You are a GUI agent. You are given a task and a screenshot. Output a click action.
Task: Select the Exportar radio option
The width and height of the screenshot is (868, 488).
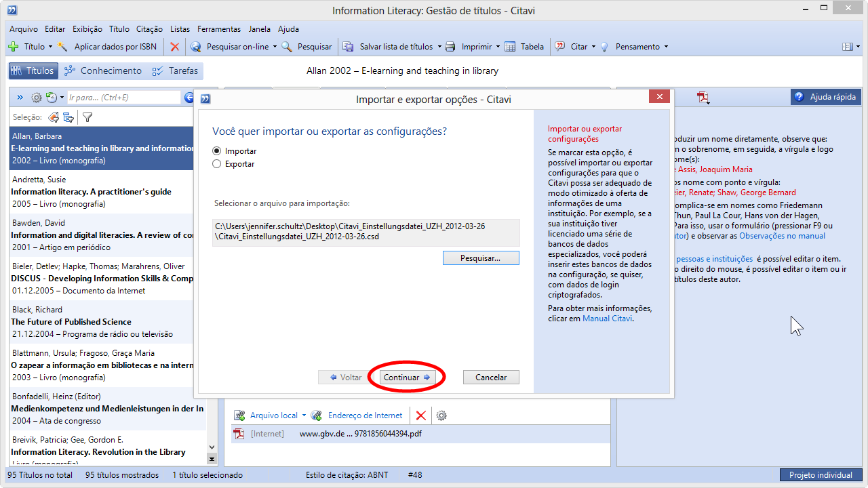tap(217, 164)
